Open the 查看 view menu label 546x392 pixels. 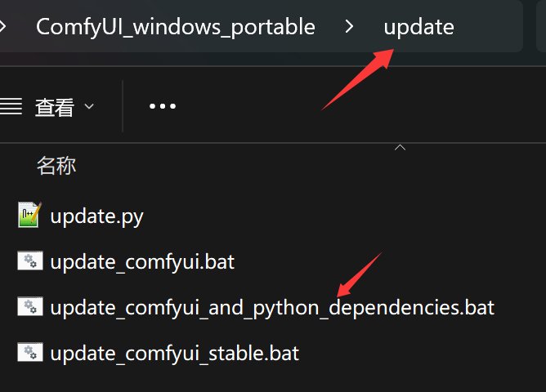click(55, 107)
